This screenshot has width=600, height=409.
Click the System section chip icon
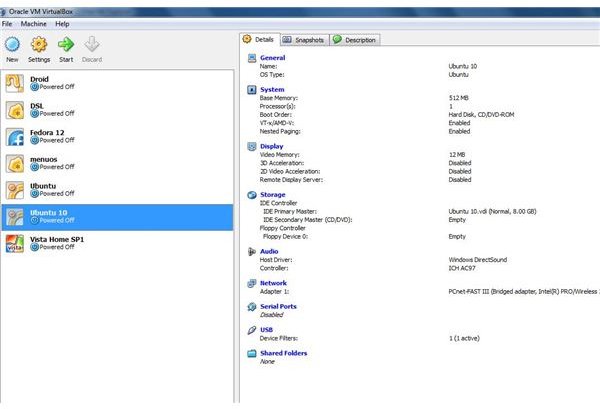[252, 90]
